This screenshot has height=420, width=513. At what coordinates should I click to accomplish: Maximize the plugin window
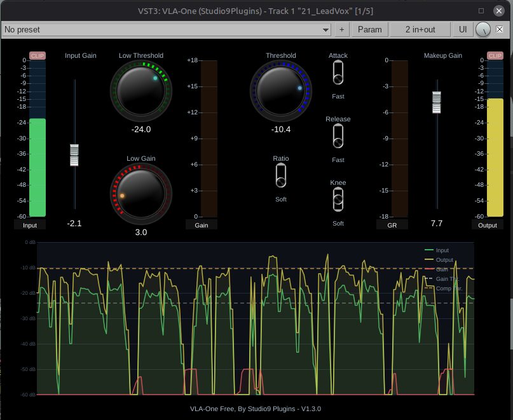point(481,11)
